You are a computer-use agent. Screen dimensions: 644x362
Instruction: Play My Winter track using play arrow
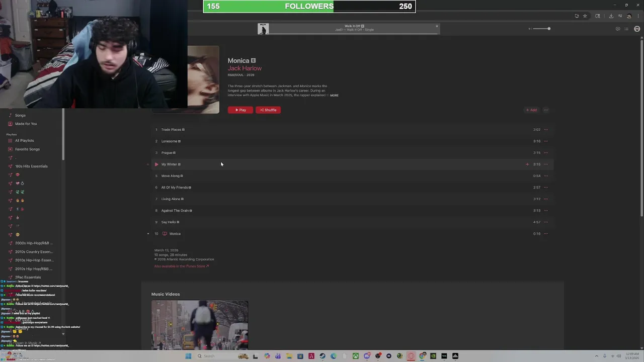pyautogui.click(x=156, y=164)
